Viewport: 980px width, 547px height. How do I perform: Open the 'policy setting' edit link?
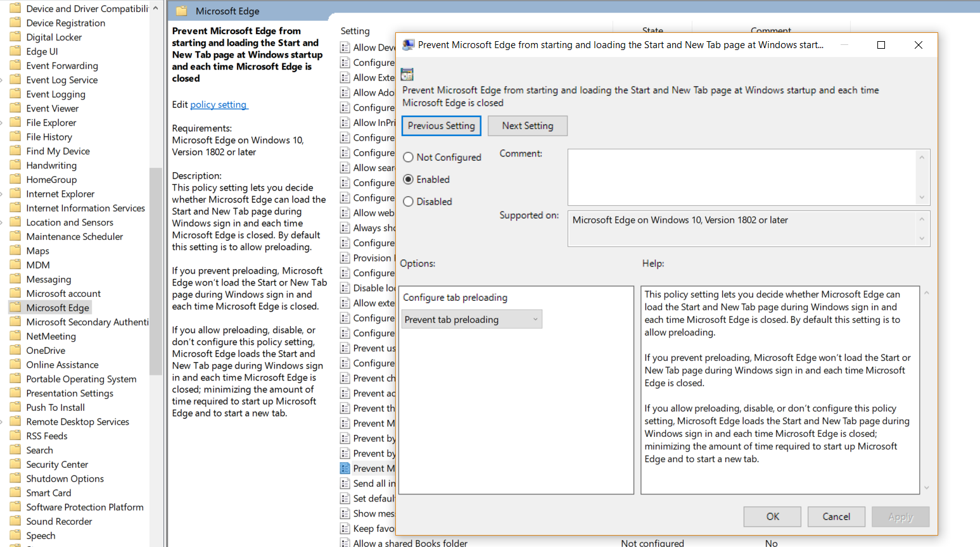click(219, 104)
